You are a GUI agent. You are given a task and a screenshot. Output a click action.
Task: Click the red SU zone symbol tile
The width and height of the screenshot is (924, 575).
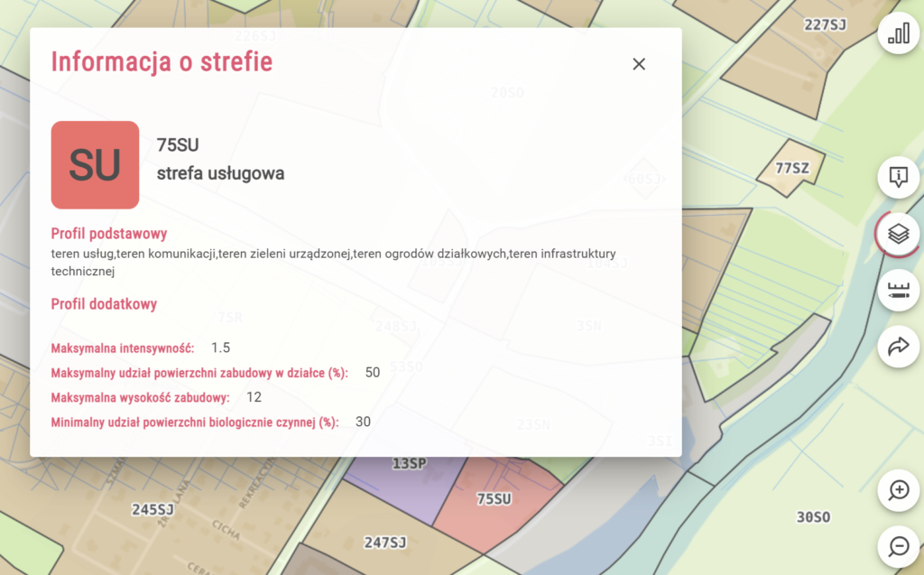95,165
